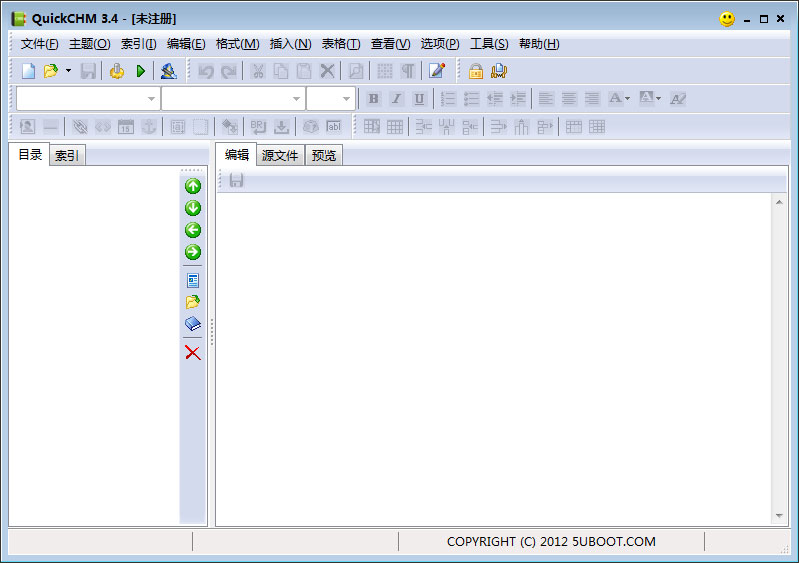This screenshot has height=563, width=799.
Task: Open the font size combo box
Action: pyautogui.click(x=331, y=99)
